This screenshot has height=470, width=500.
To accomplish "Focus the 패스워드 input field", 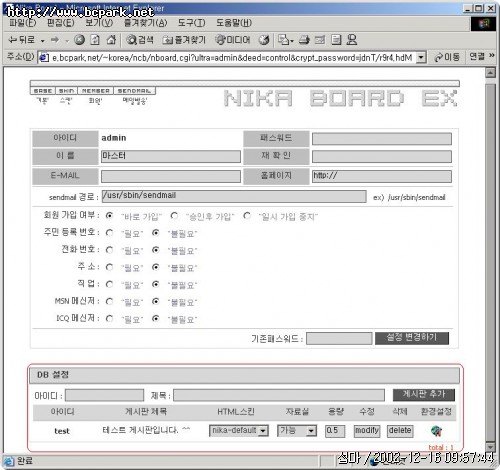I will [382, 139].
